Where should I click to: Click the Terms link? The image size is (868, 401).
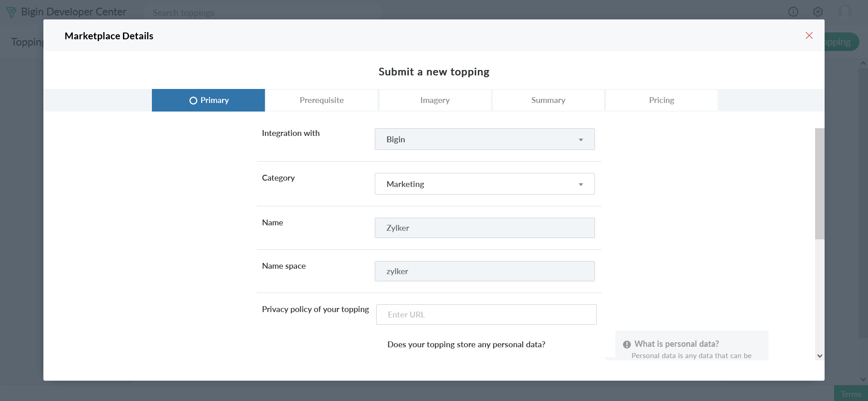[x=850, y=394]
